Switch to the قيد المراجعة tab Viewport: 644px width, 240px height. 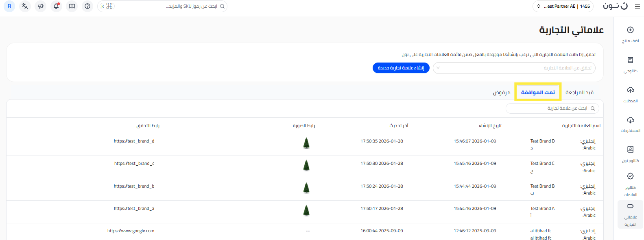pyautogui.click(x=579, y=93)
